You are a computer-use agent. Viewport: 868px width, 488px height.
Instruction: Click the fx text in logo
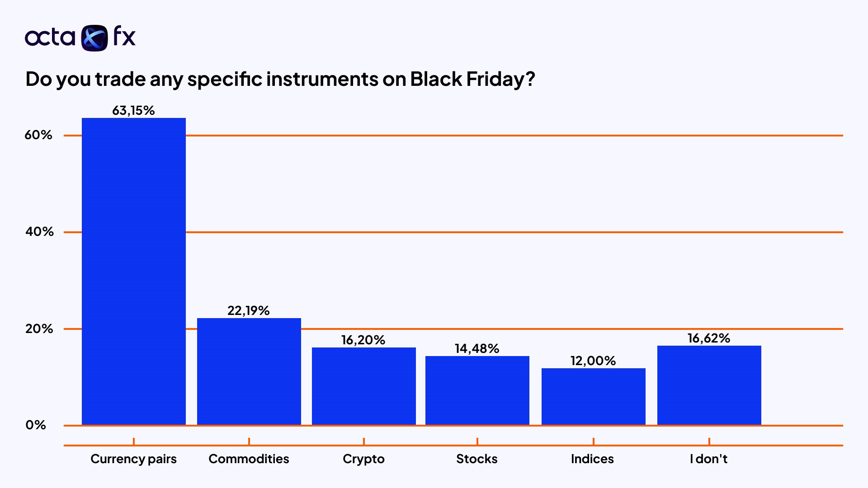(124, 36)
